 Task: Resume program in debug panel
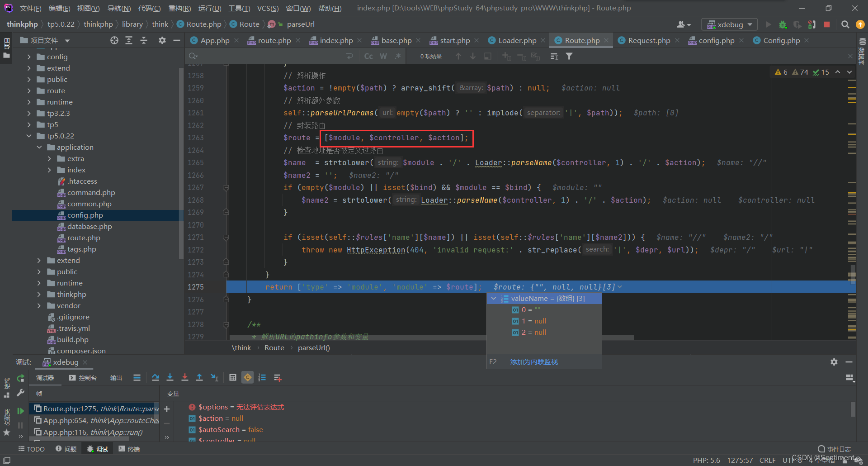click(20, 411)
